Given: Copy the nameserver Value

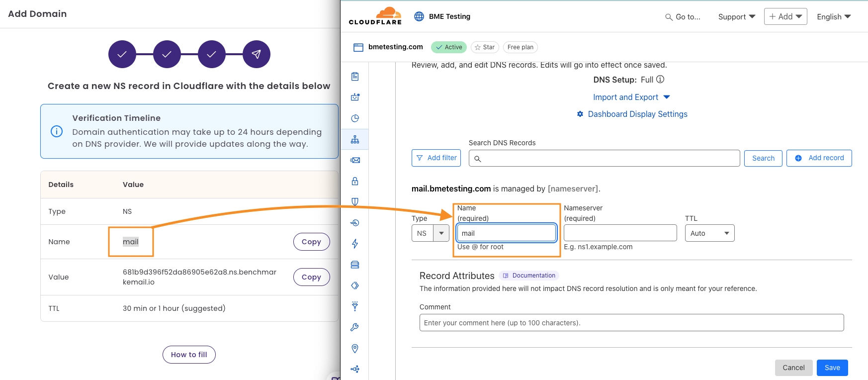Looking at the screenshot, I should click(x=312, y=277).
